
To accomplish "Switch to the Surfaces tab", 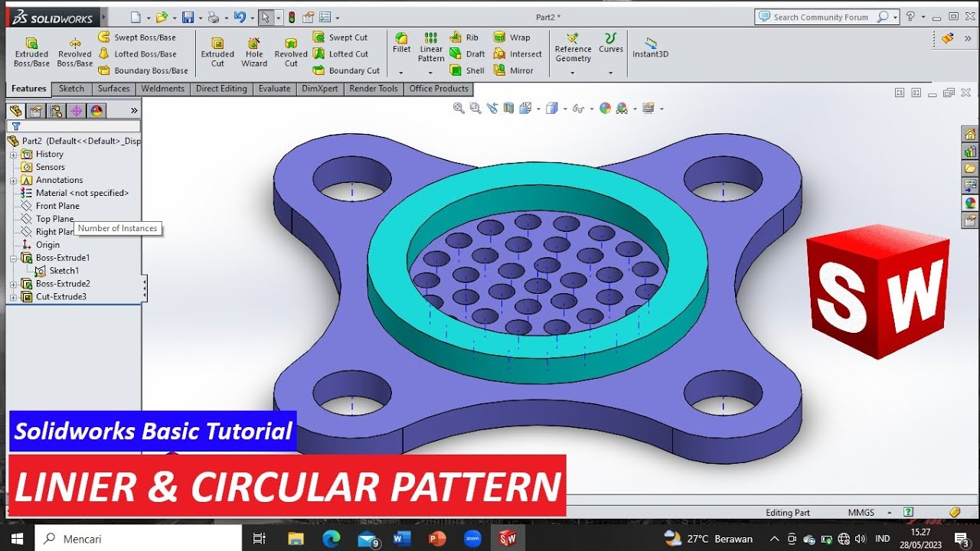I will click(113, 89).
